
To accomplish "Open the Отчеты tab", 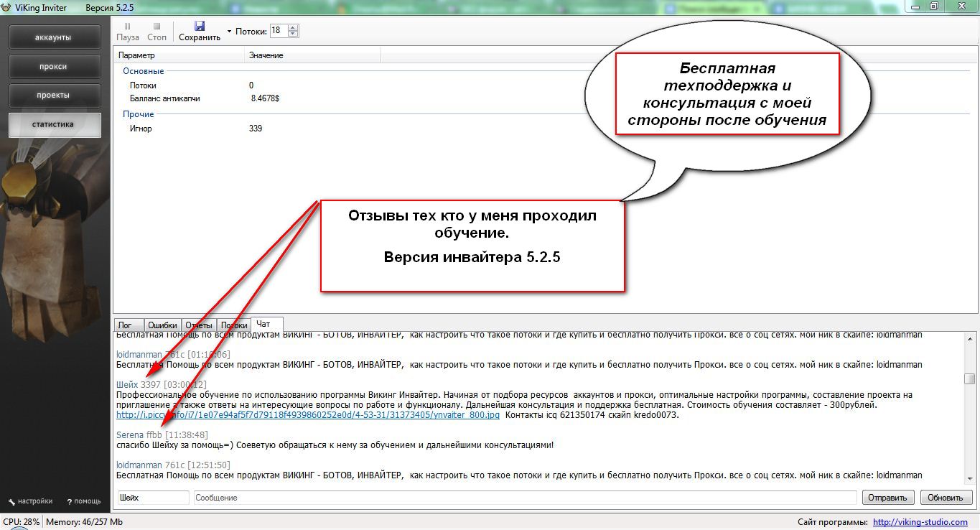I will click(x=199, y=325).
